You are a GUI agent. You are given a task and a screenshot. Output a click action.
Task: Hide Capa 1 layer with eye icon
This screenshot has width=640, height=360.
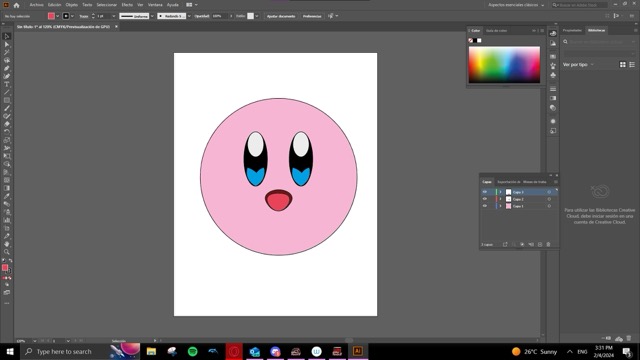pyautogui.click(x=484, y=206)
